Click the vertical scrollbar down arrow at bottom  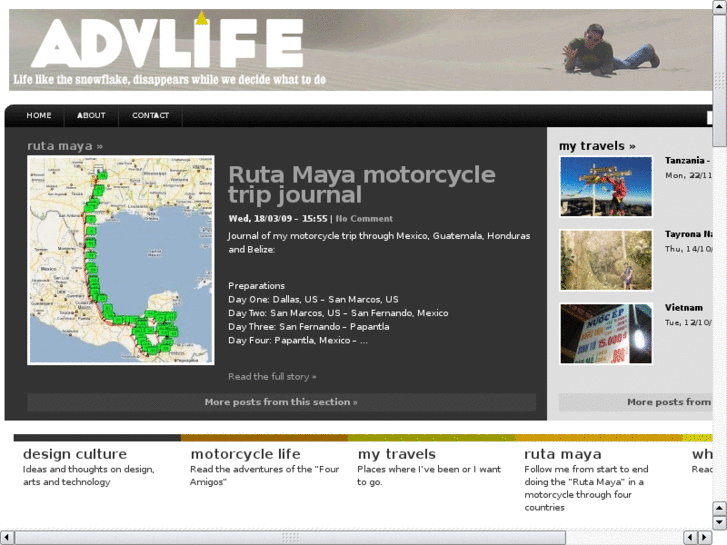click(x=720, y=522)
